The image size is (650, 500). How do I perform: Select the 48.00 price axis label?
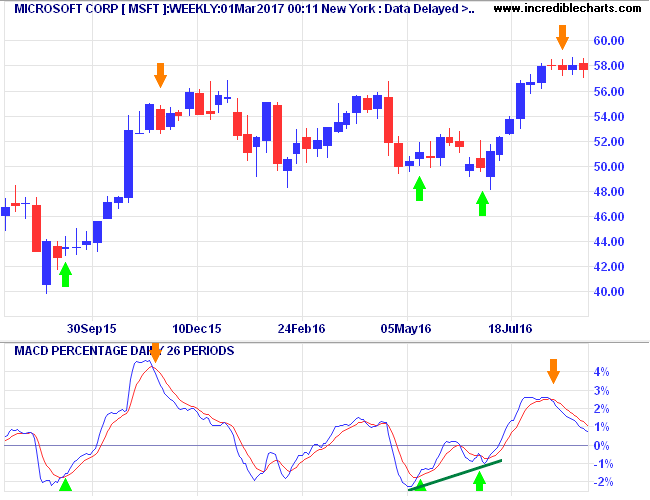point(609,192)
